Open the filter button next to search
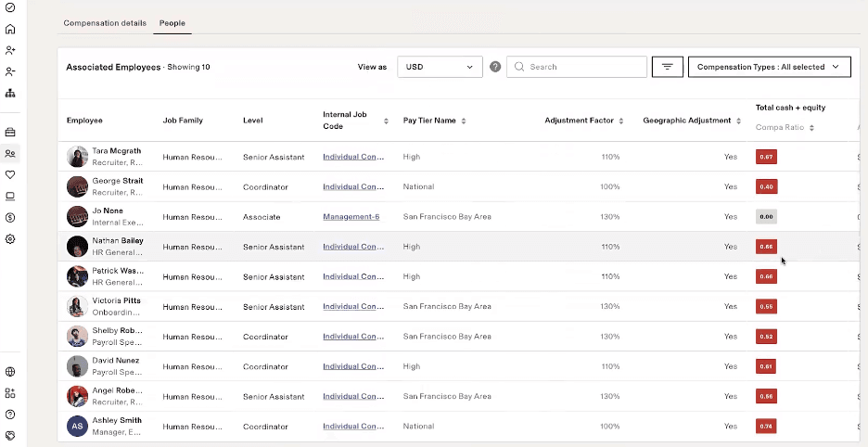This screenshot has height=447, width=868. click(668, 67)
